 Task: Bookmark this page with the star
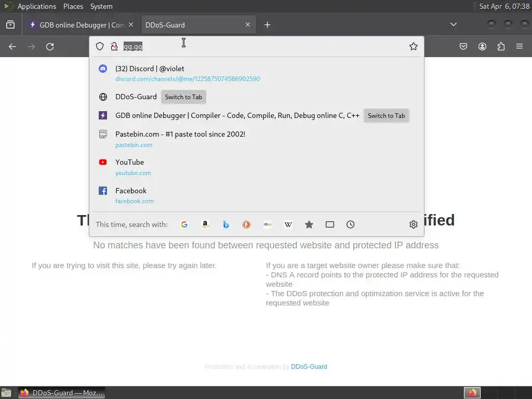[x=413, y=46]
